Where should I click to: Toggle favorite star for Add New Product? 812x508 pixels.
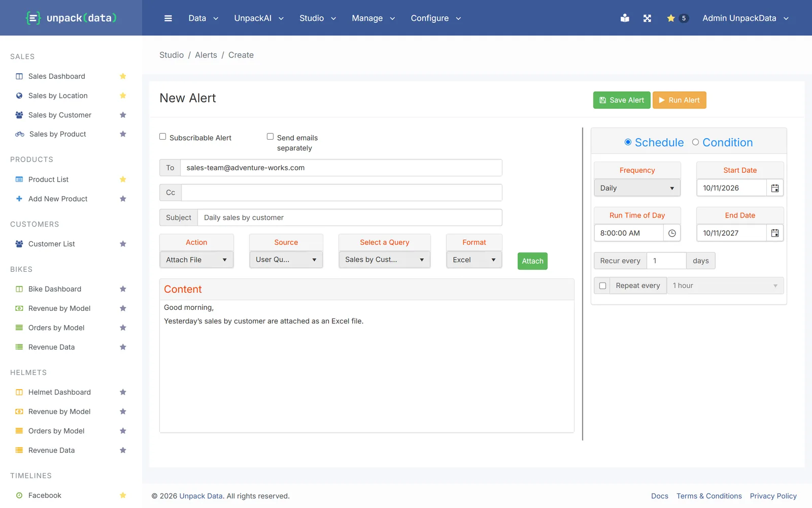click(x=123, y=199)
